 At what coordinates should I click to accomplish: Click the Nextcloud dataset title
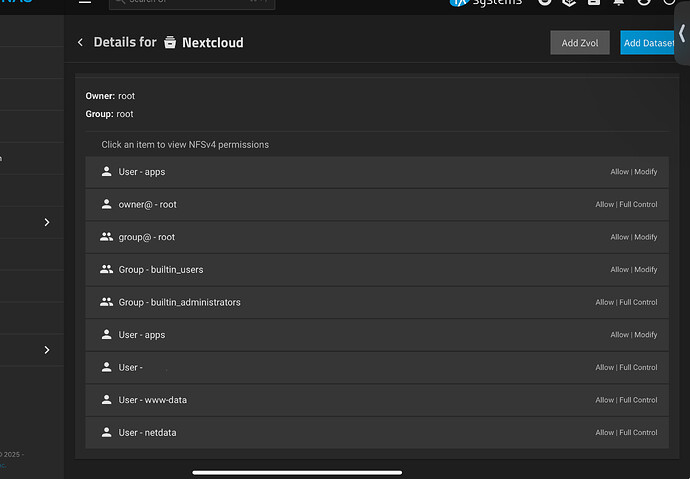(x=213, y=43)
